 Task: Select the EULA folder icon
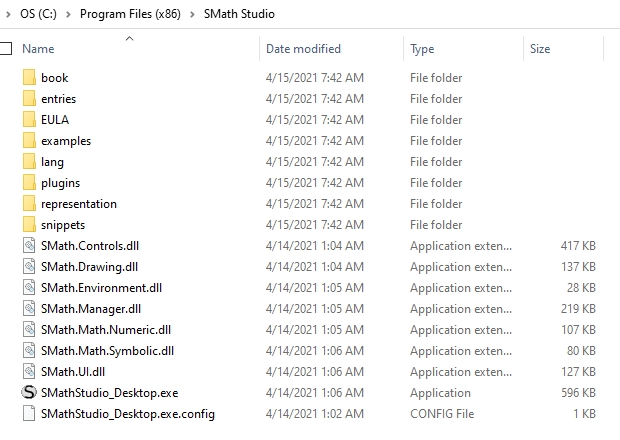[28, 120]
